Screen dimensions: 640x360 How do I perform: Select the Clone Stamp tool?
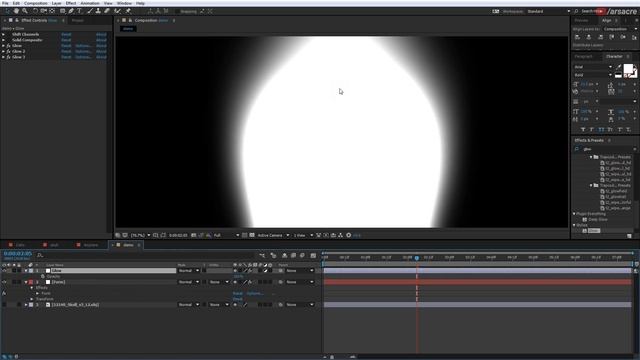click(x=98, y=11)
